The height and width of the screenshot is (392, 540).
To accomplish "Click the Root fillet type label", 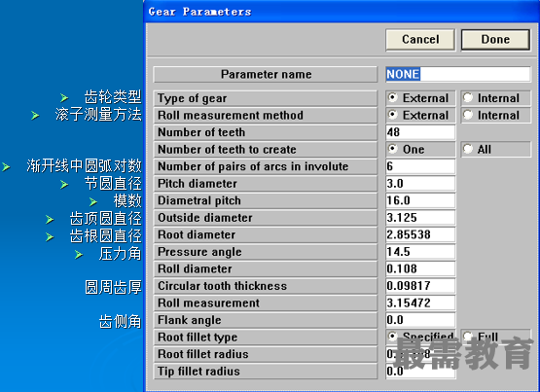I will [266, 337].
